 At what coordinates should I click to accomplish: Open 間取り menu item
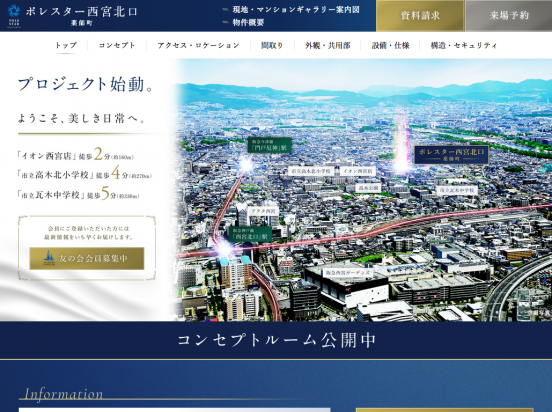pos(272,45)
